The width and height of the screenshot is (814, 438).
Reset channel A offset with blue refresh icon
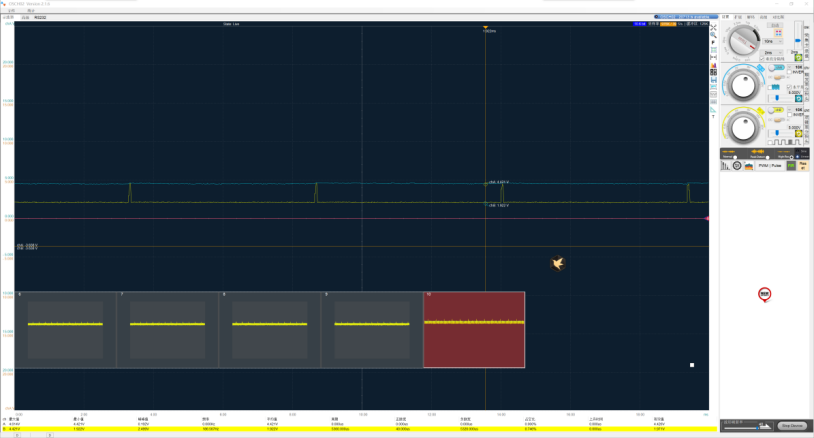pyautogui.click(x=798, y=98)
